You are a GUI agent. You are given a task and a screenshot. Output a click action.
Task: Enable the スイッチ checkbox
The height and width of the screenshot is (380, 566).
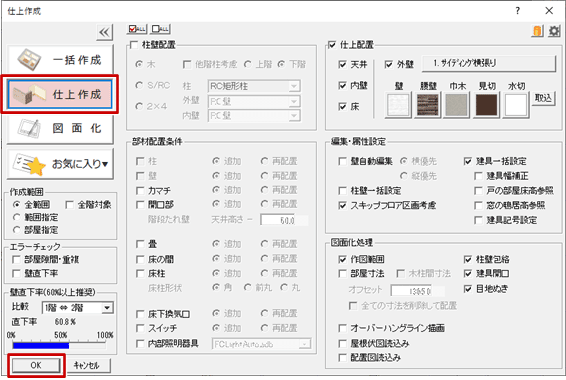140,328
